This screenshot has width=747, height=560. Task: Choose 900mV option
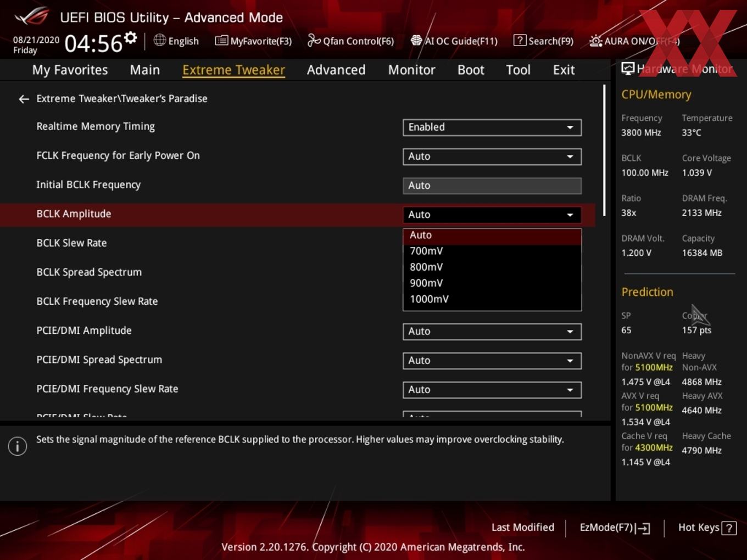point(492,283)
